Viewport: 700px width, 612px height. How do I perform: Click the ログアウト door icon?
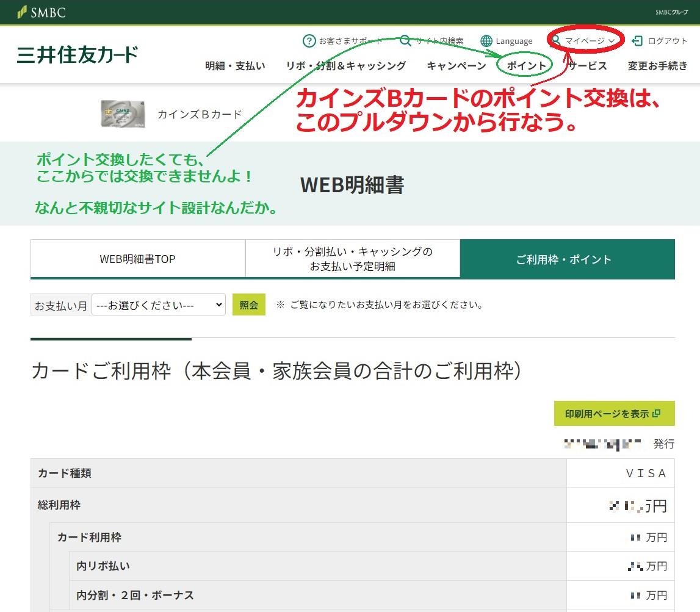pyautogui.click(x=637, y=41)
